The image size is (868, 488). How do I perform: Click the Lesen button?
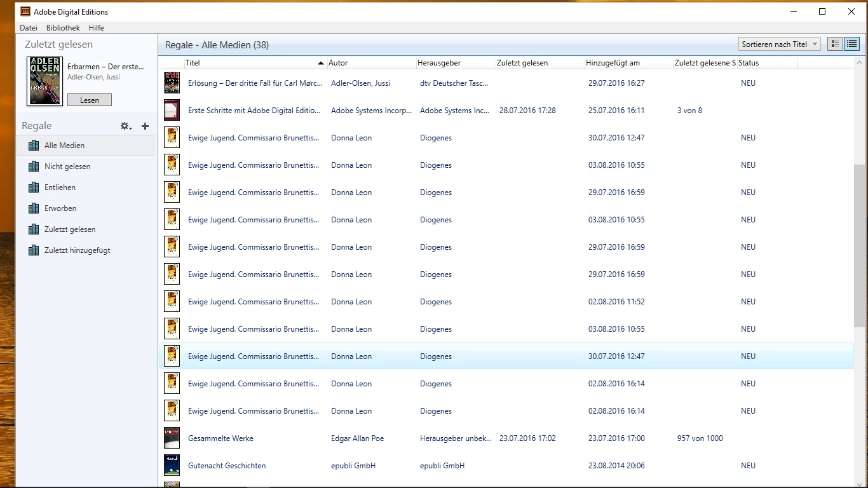(90, 100)
